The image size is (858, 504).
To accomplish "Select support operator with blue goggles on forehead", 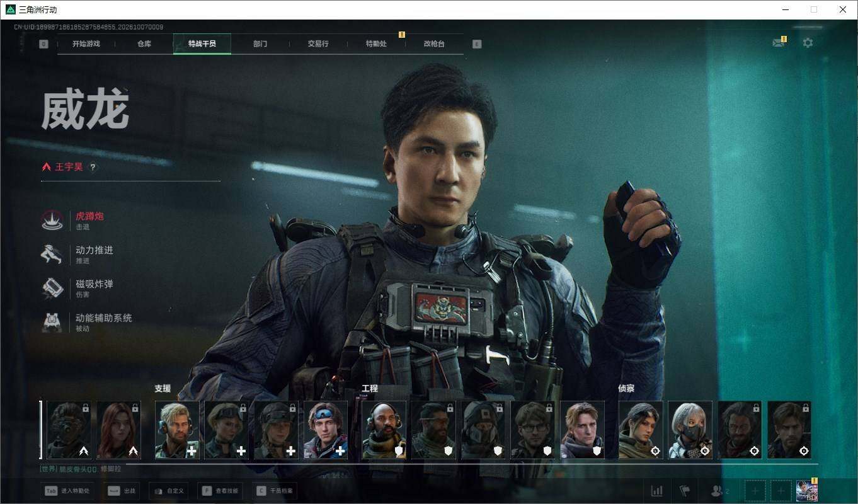I will (x=326, y=430).
